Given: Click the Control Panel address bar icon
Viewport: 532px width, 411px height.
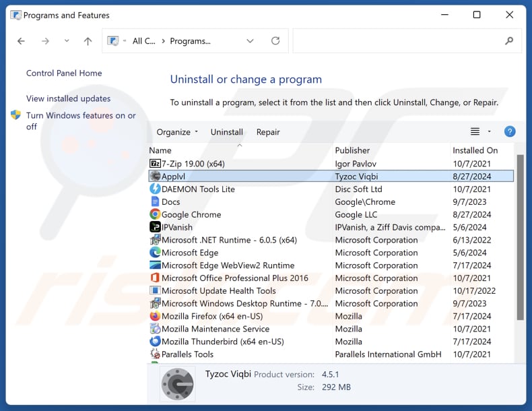Looking at the screenshot, I should [x=113, y=41].
